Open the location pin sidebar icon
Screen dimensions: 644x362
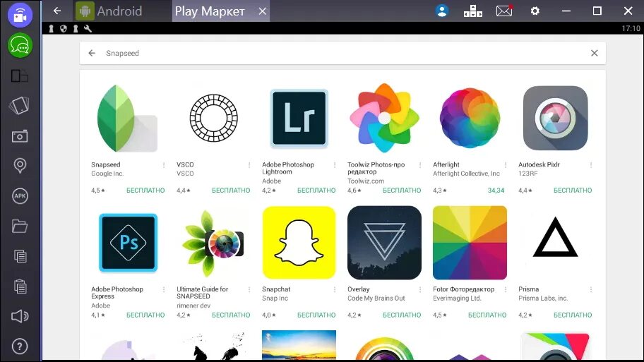tap(20, 166)
